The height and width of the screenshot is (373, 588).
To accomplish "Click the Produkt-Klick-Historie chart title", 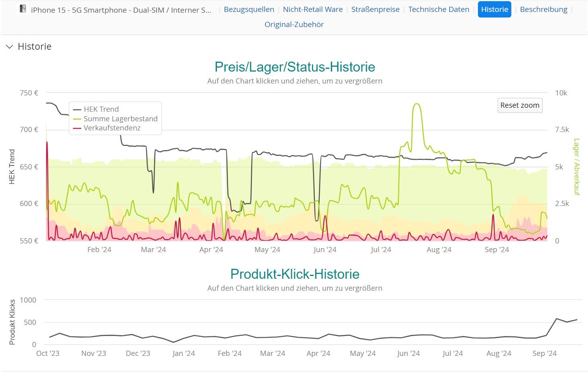I will click(x=295, y=274).
